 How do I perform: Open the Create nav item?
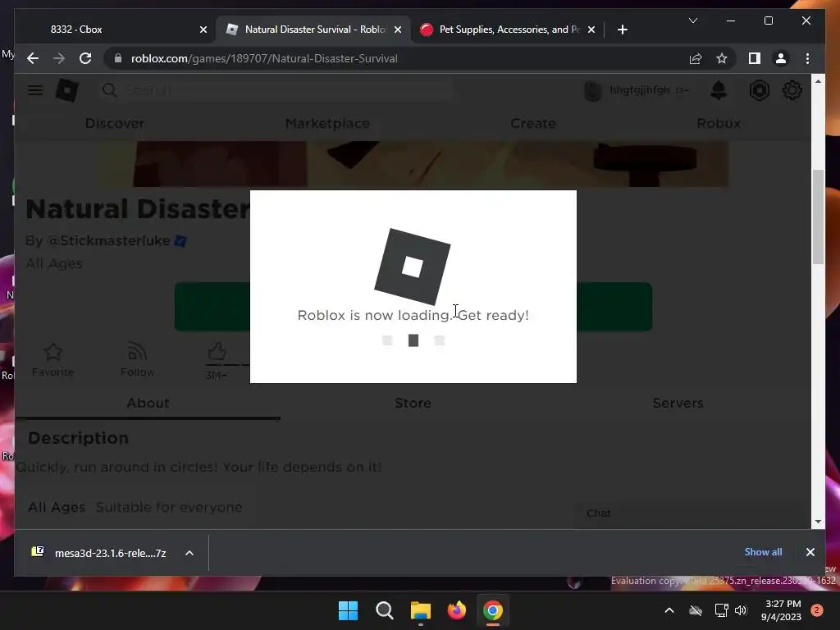(533, 123)
